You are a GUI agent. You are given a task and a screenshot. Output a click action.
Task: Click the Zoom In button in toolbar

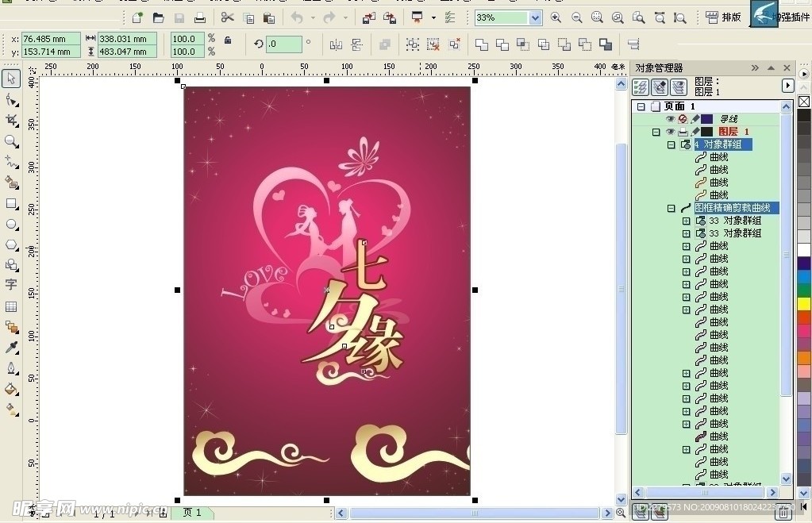pos(556,17)
